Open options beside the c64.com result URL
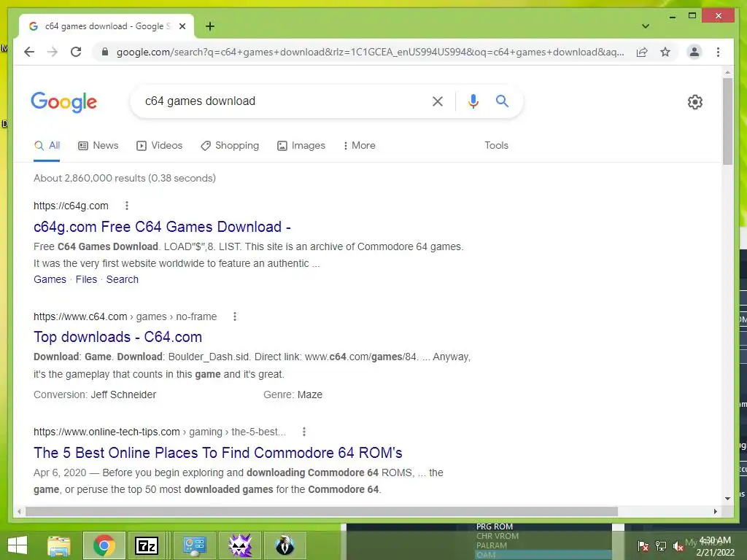 pos(235,316)
